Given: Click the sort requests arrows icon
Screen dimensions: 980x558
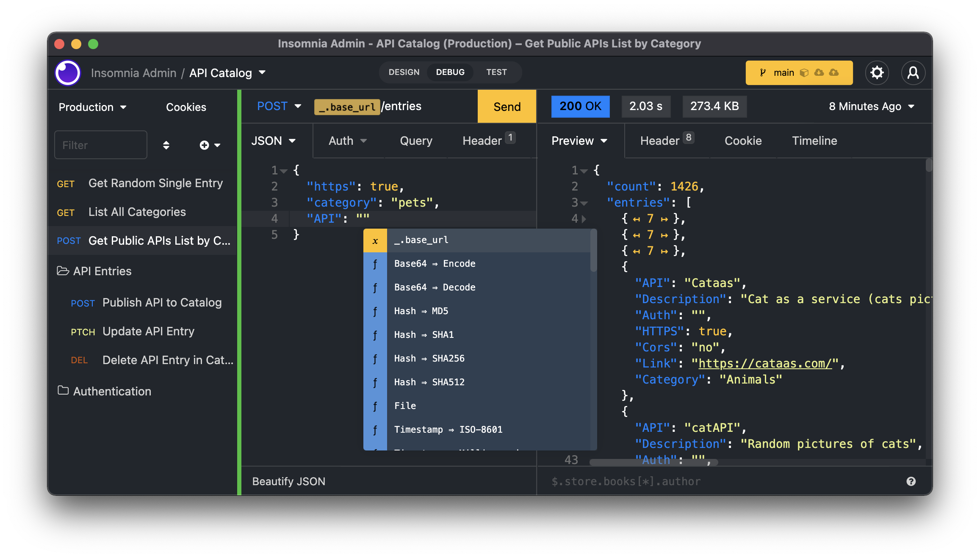Looking at the screenshot, I should 166,145.
